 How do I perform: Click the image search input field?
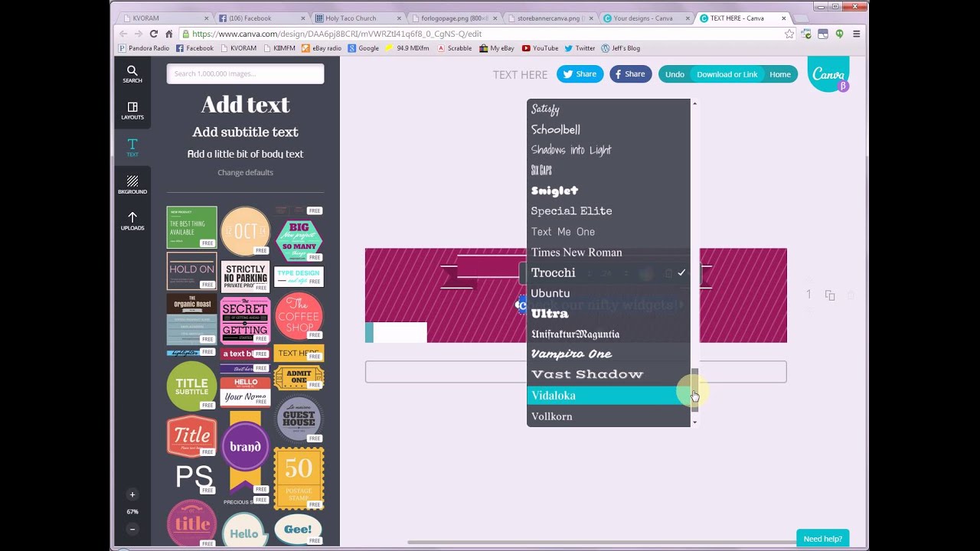pos(245,73)
